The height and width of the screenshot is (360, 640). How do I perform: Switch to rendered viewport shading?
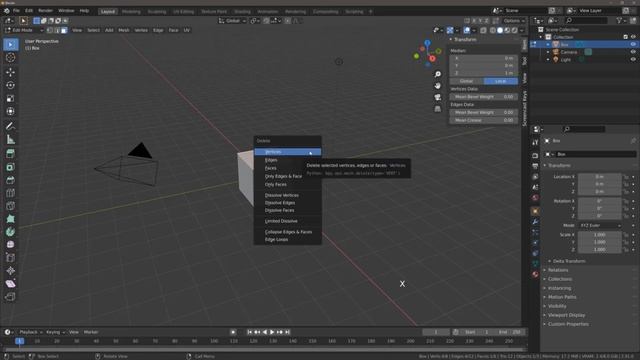point(515,30)
